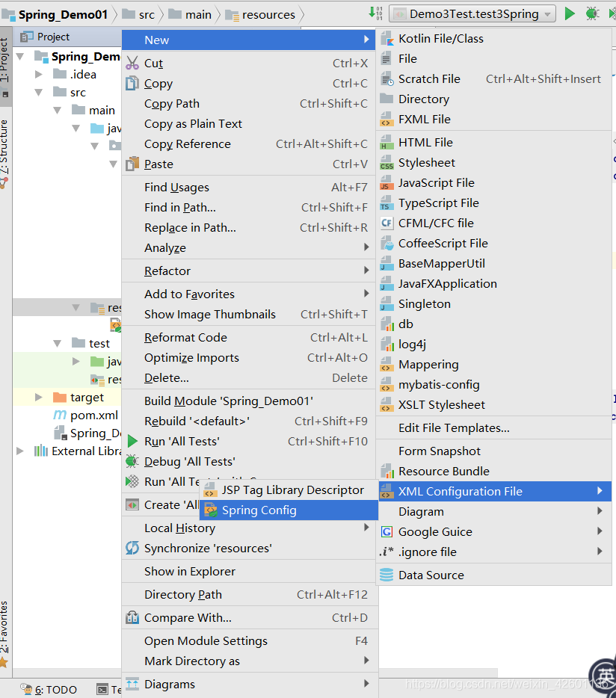Click the Diagrams menu icon
Image resolution: width=616 pixels, height=698 pixels.
pyautogui.click(x=132, y=685)
